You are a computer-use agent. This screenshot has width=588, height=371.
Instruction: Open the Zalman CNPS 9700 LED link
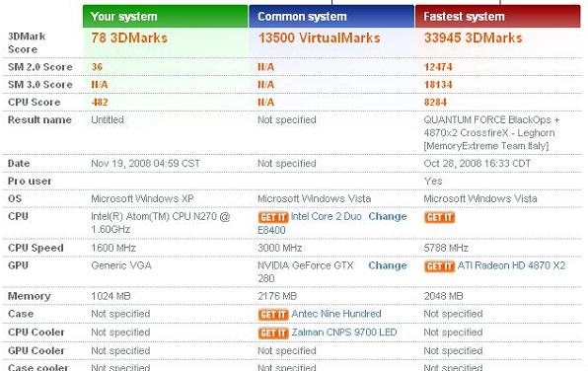(344, 333)
